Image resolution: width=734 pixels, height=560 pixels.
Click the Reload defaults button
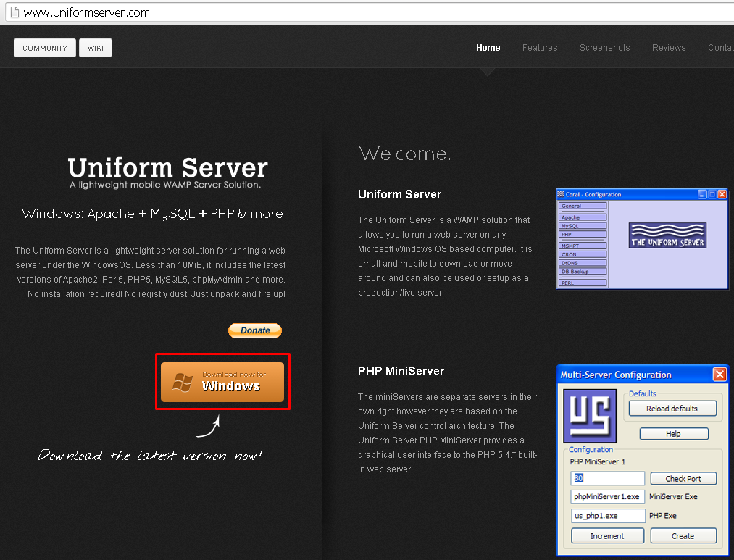pyautogui.click(x=672, y=409)
